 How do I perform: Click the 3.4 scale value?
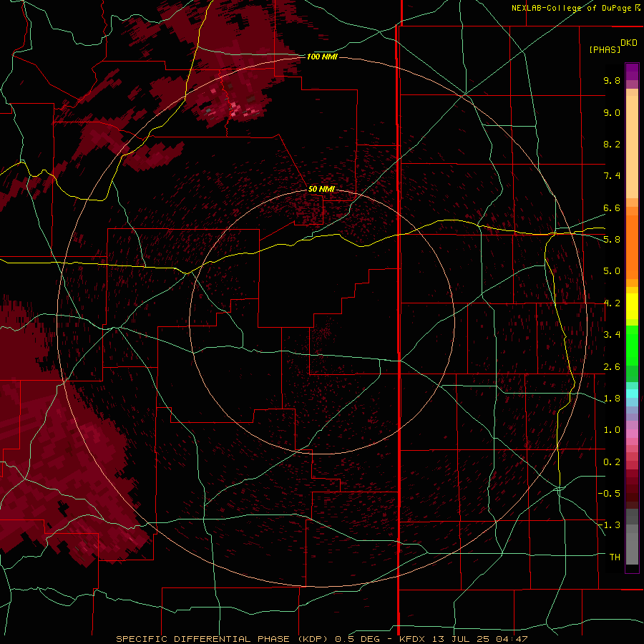(x=612, y=335)
